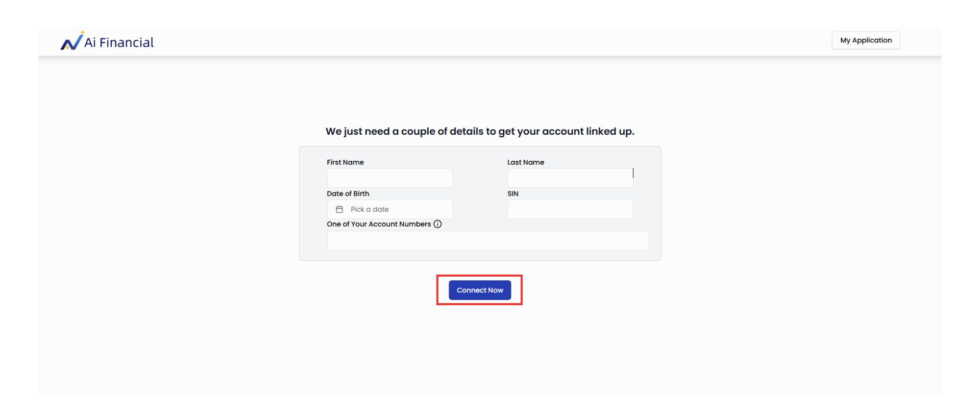Click the One of Your Account Numbers label
Screen dimensions: 980x395
(379, 224)
